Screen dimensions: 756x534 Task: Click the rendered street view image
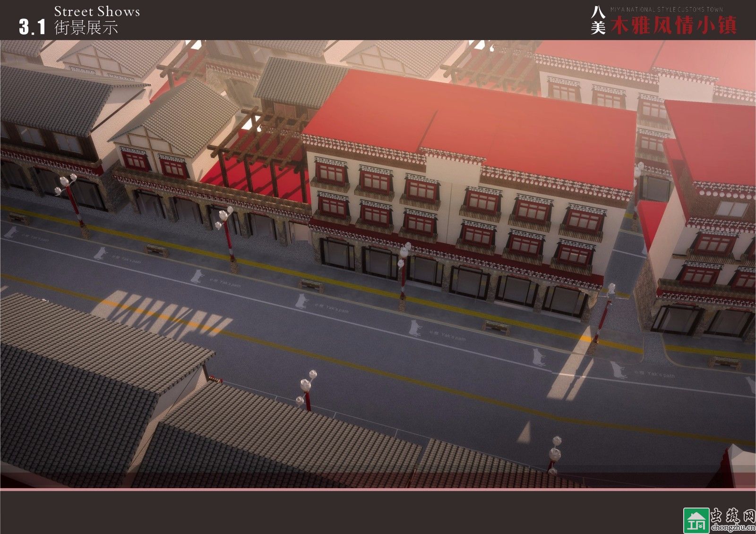(x=378, y=264)
